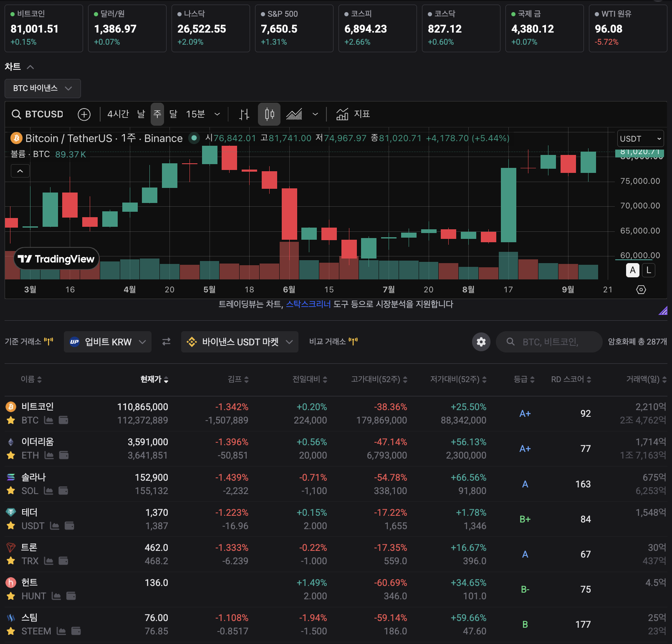Screen dimensions: 672x644
Task: Open the TRX mini chart icon
Action: (x=49, y=561)
